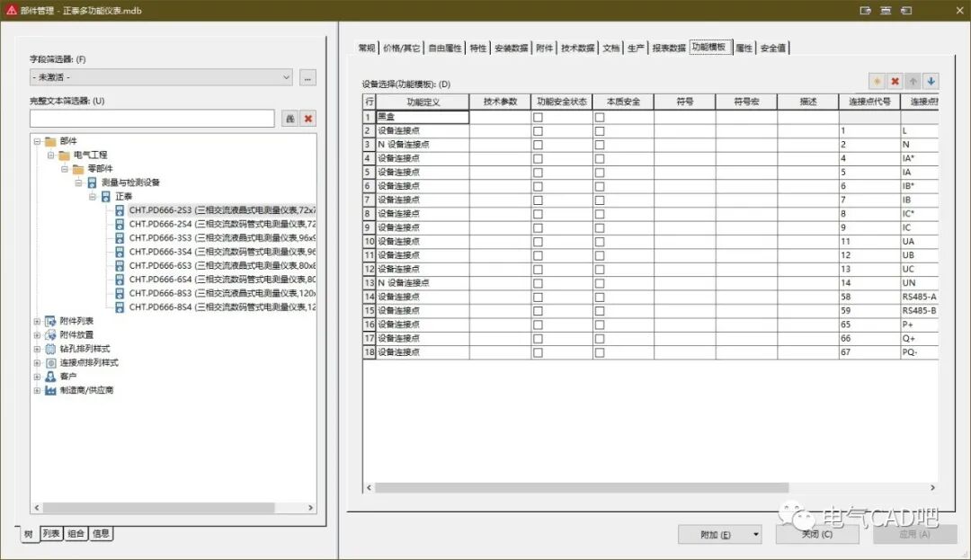Tick 本质安全 checkbox in row 1 黑盒
Image resolution: width=971 pixels, height=560 pixels.
click(600, 118)
